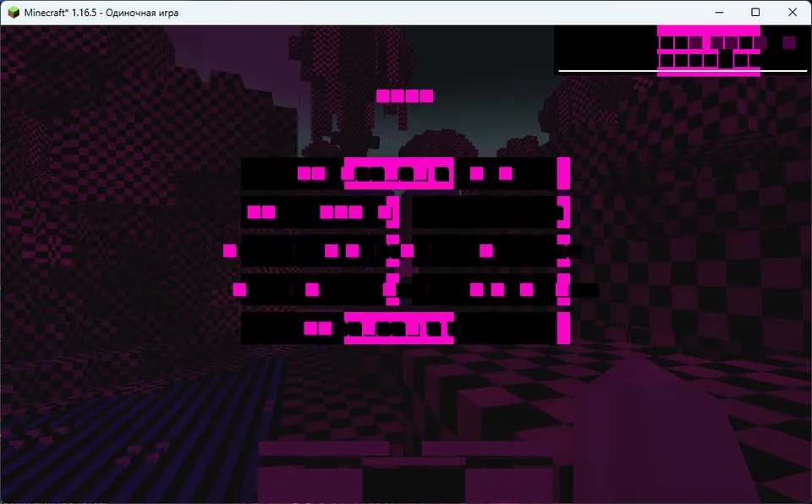Close the Minecraft 1.16.5 window
Viewport: 812px width, 504px height.
(792, 13)
